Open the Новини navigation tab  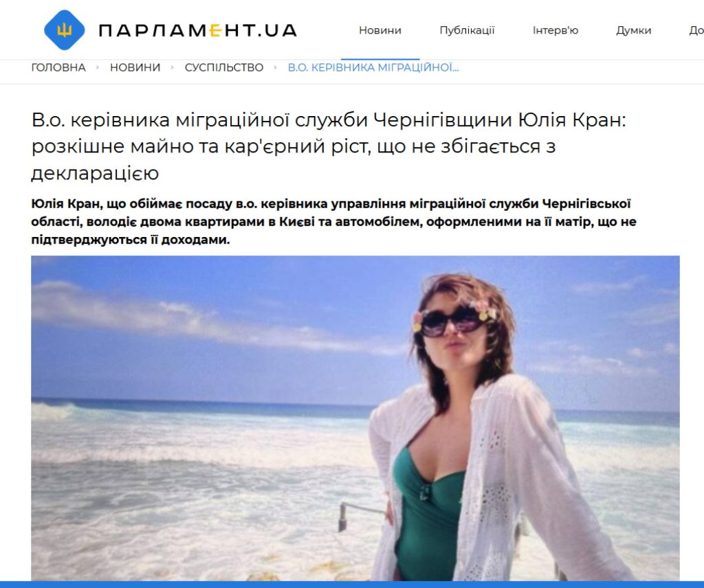[379, 30]
